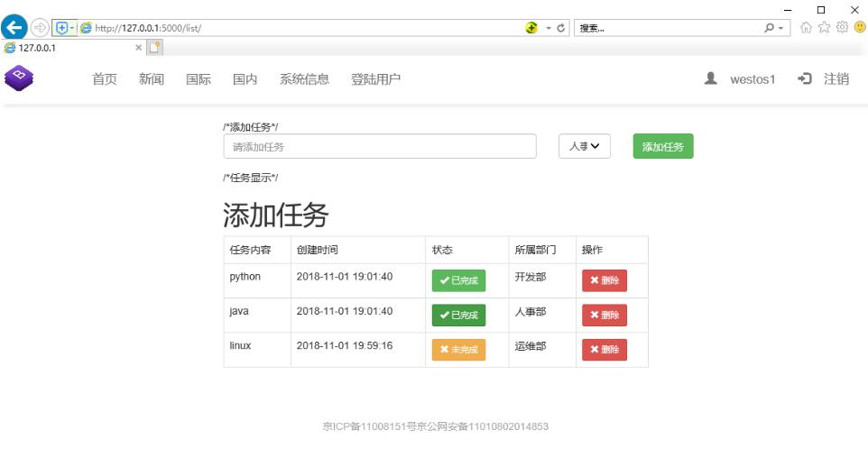The image size is (868, 458).
Task: Toggle the 未完成 status for linux
Action: (x=459, y=350)
